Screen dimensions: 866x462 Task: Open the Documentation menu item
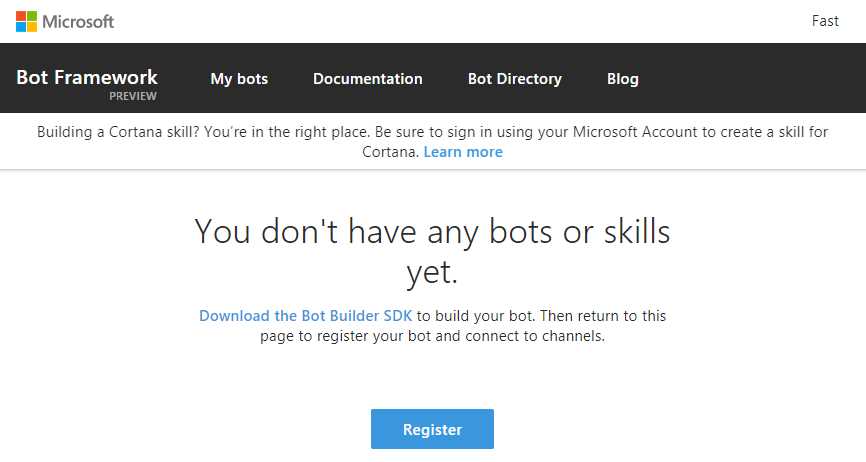pos(368,79)
